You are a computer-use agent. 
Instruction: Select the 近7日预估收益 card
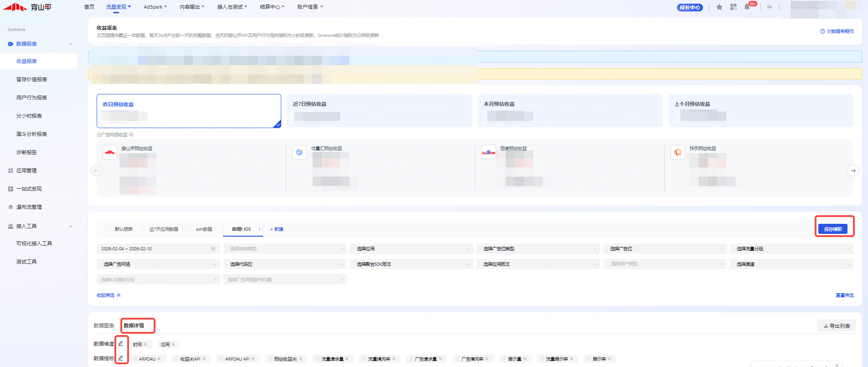(x=379, y=111)
